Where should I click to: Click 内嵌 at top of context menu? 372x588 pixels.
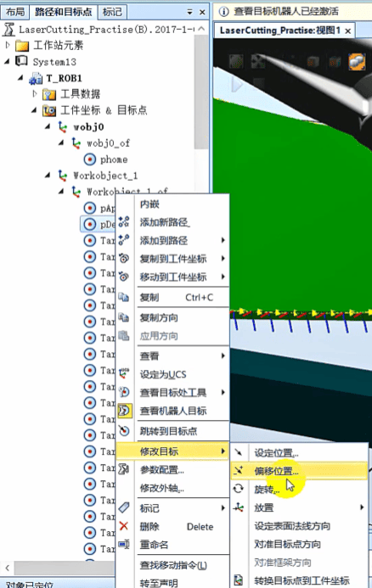[x=172, y=204]
